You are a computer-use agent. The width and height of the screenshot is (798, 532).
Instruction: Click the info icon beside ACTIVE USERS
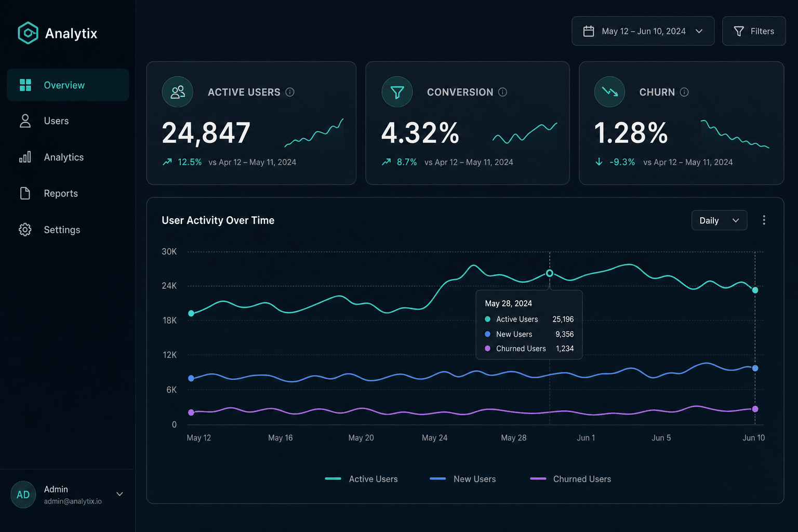pyautogui.click(x=290, y=92)
